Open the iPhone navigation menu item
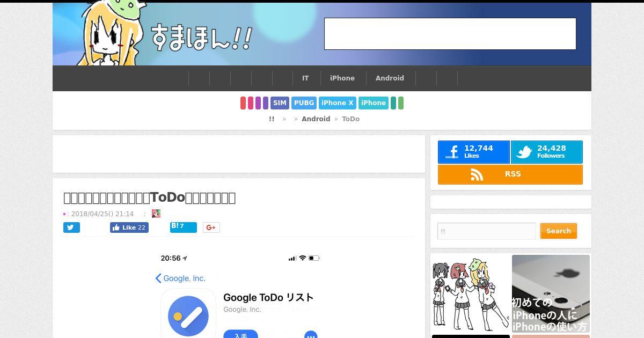Screen dimensions: 644x338 point(342,78)
